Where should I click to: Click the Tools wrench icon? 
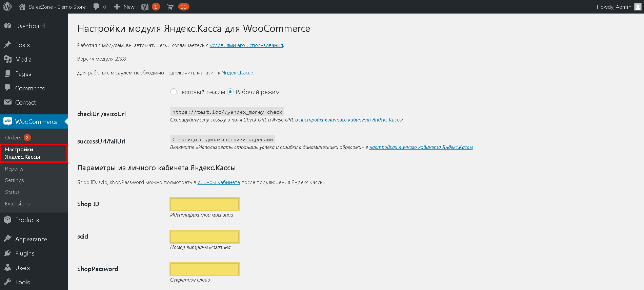7,282
